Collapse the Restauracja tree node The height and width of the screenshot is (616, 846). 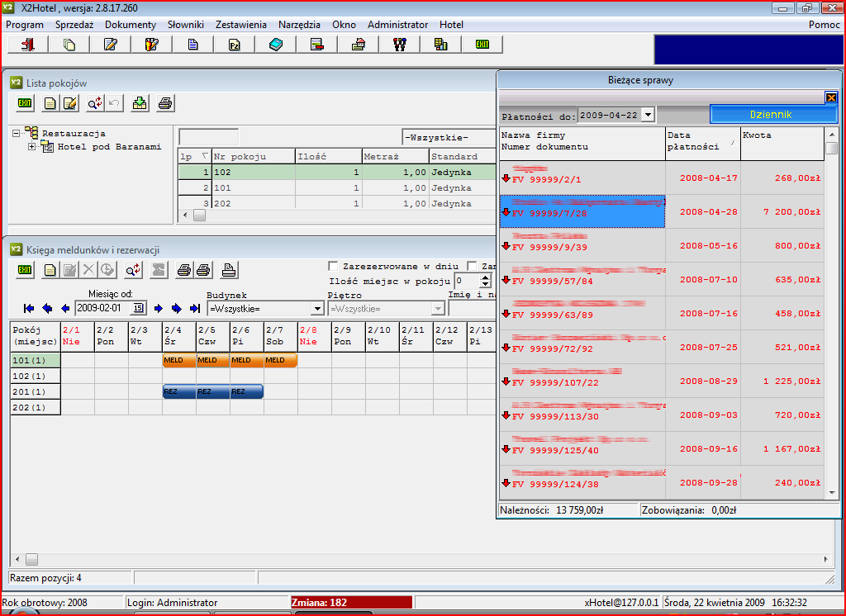point(17,133)
